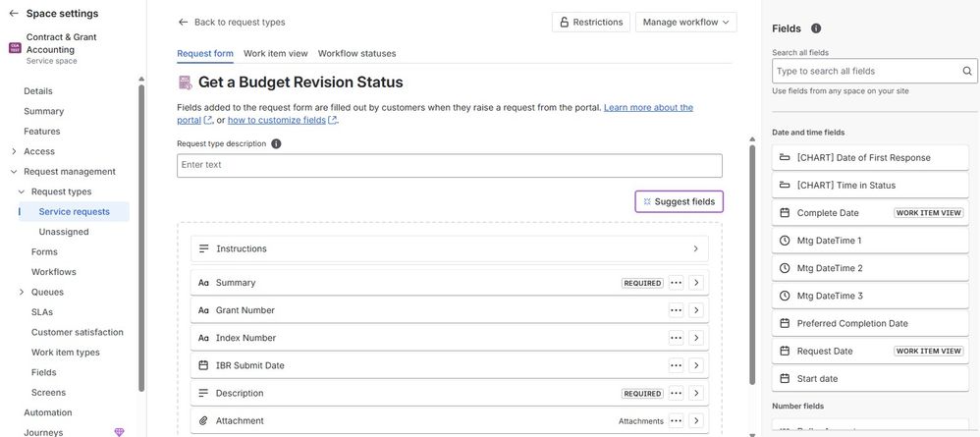Switch to the Work item view tab

pyautogui.click(x=275, y=53)
